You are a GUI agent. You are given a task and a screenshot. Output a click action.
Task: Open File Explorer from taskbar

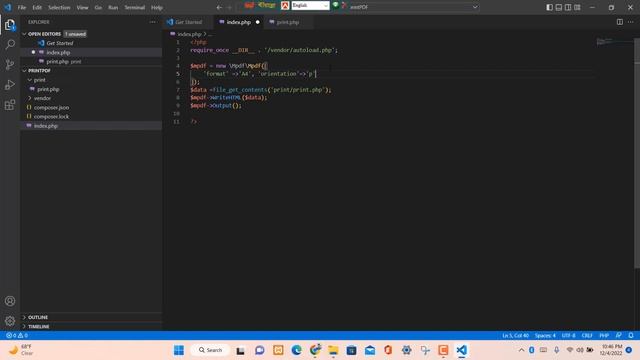(333, 350)
